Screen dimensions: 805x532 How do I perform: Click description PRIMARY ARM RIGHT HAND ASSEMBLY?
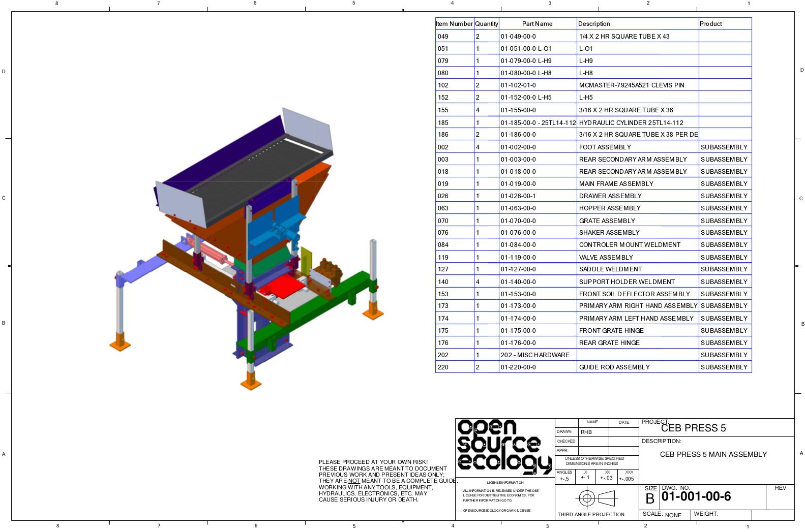pyautogui.click(x=638, y=306)
